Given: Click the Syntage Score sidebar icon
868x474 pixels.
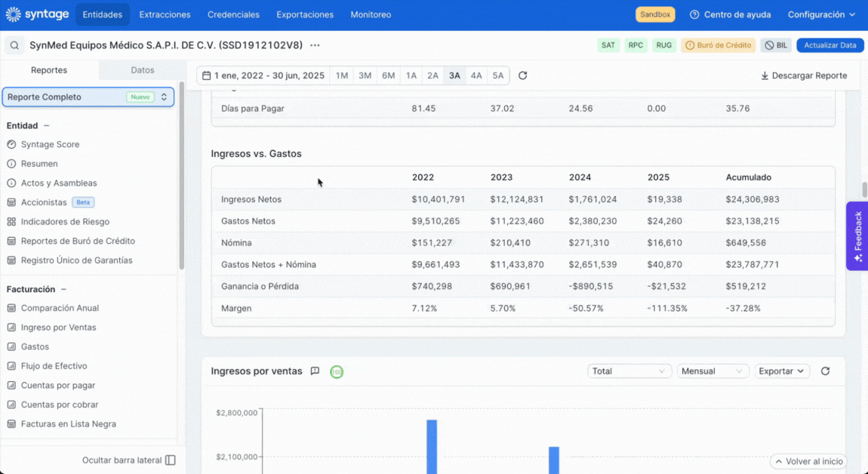Looking at the screenshot, I should pyautogui.click(x=11, y=144).
